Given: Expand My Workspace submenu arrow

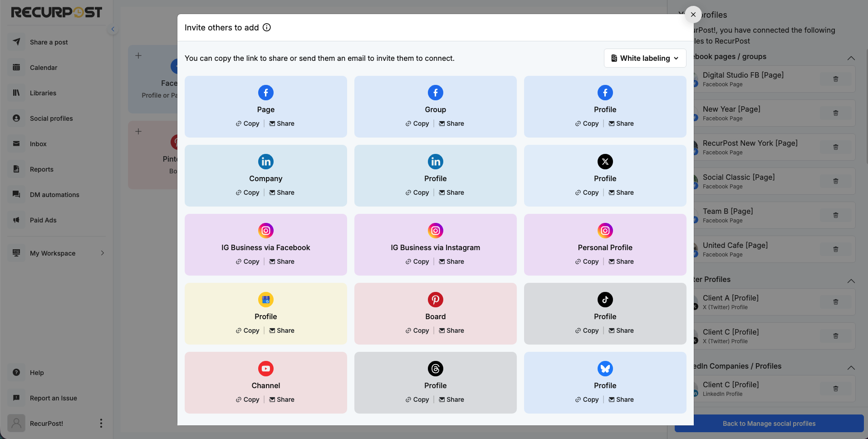Looking at the screenshot, I should [x=103, y=253].
